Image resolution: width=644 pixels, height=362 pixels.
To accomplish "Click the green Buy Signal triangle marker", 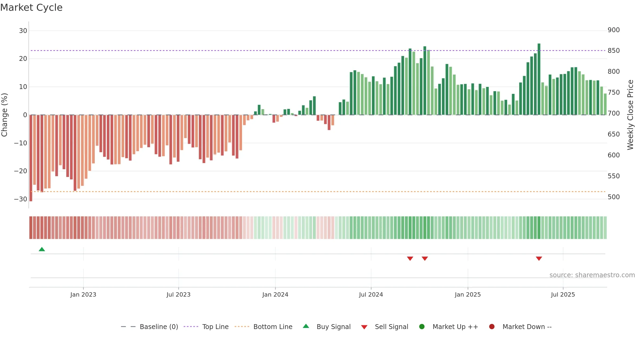I will [42, 249].
